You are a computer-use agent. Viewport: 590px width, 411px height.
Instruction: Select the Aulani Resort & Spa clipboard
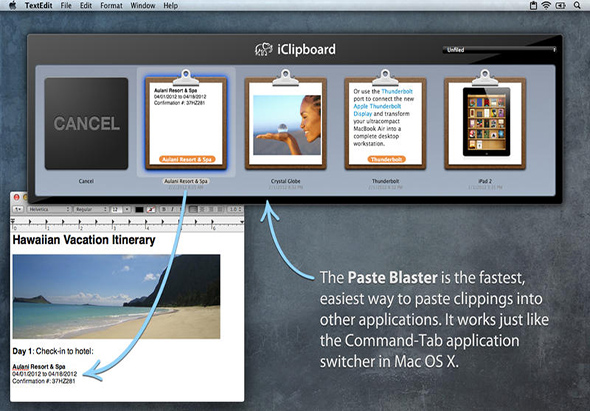[186, 120]
